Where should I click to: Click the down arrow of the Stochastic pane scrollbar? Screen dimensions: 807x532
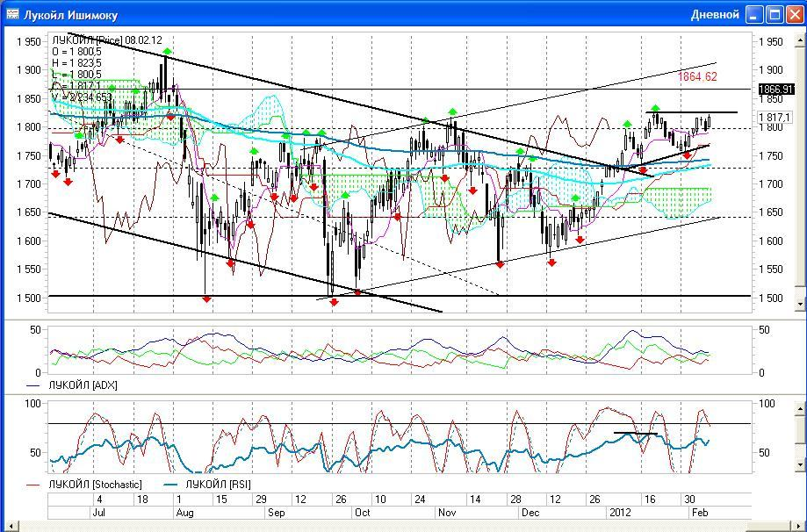pos(800,465)
